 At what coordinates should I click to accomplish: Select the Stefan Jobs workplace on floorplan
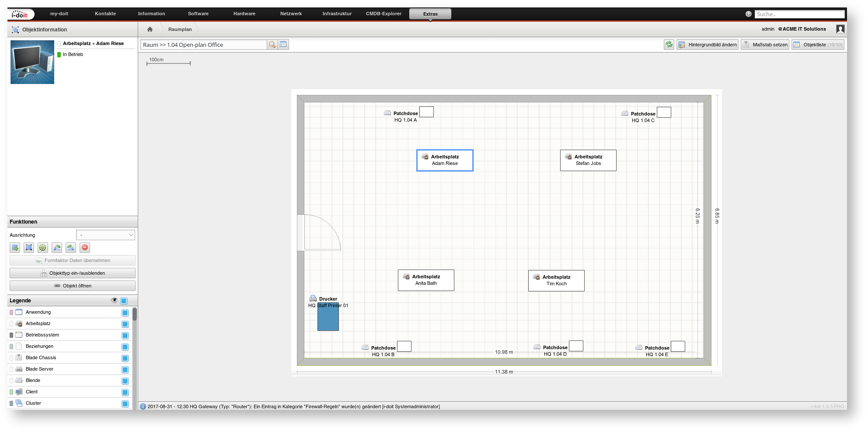point(588,160)
